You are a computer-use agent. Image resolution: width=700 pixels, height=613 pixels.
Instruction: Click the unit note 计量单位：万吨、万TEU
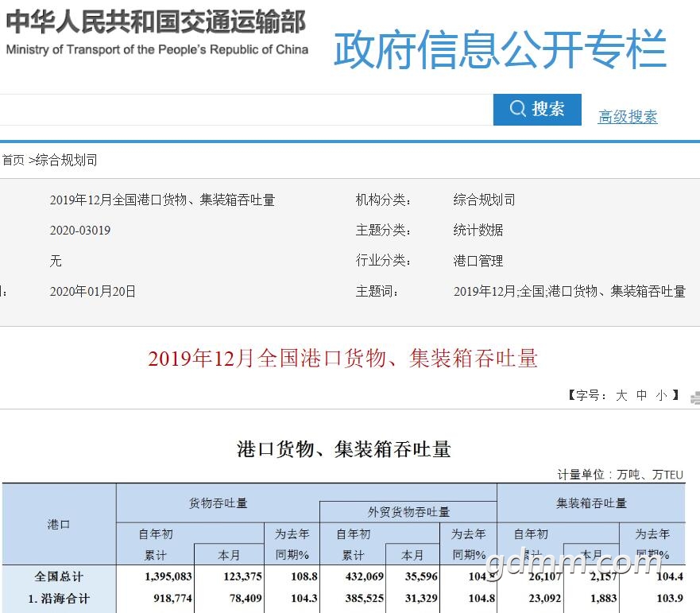coord(620,475)
